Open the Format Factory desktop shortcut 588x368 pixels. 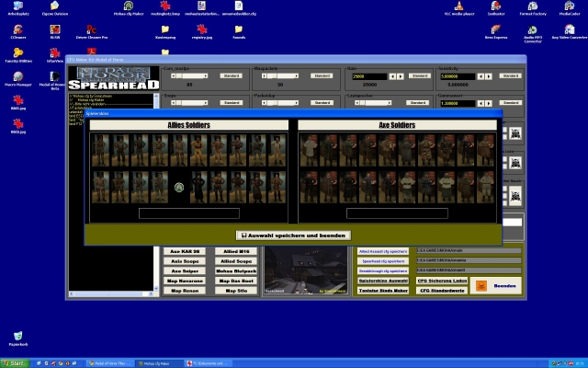[x=533, y=8]
